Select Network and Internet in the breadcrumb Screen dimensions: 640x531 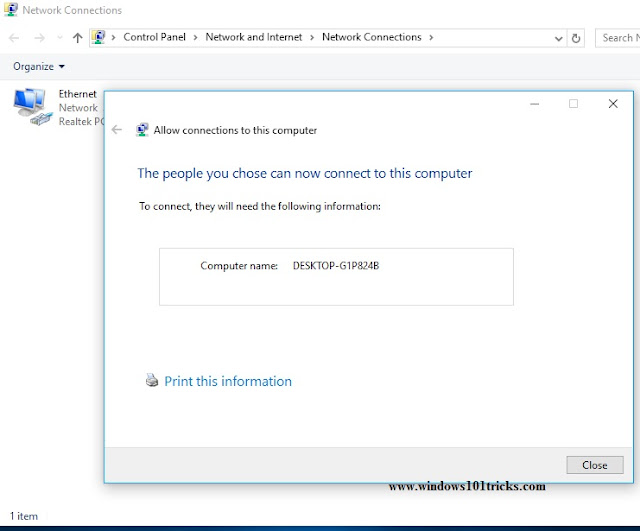(253, 37)
